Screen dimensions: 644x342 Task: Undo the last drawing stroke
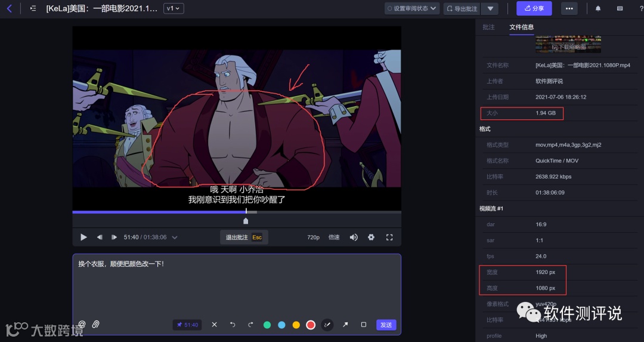[x=233, y=325]
